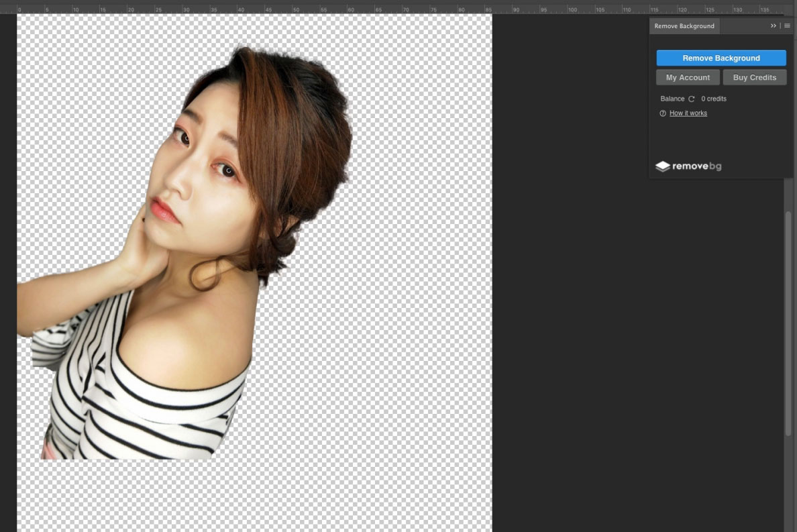The height and width of the screenshot is (532, 797).
Task: Refresh the credits balance with the circular arrow
Action: coord(692,99)
